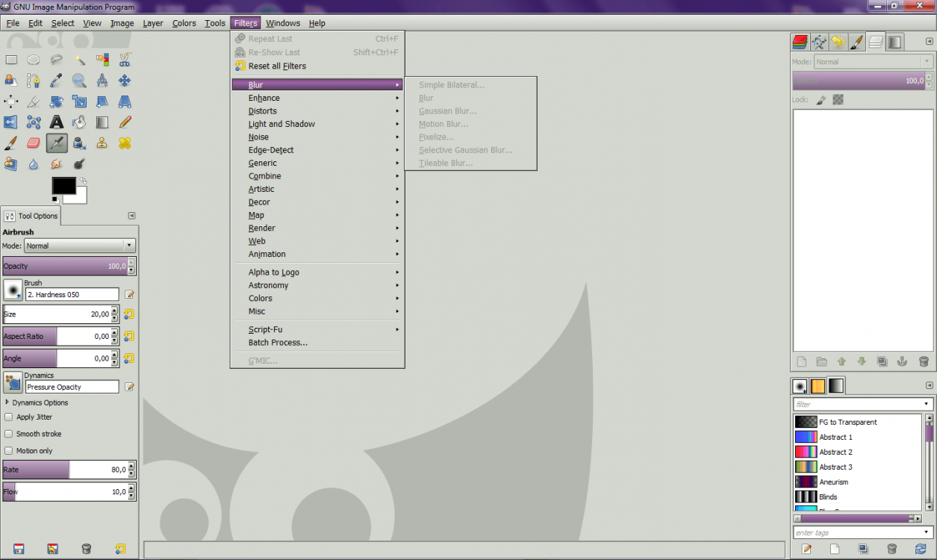Click Reset all Filters menu entry
Image resolution: width=937 pixels, height=560 pixels.
[317, 66]
